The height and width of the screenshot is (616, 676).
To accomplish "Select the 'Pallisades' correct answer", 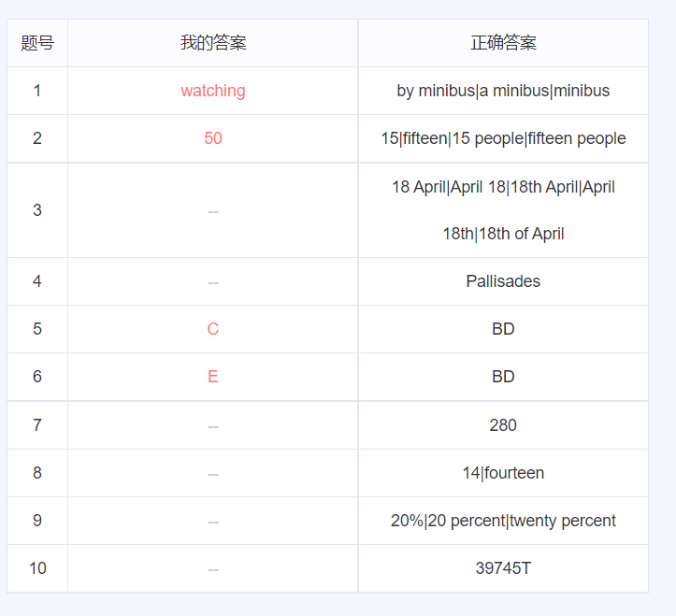I will pos(503,281).
